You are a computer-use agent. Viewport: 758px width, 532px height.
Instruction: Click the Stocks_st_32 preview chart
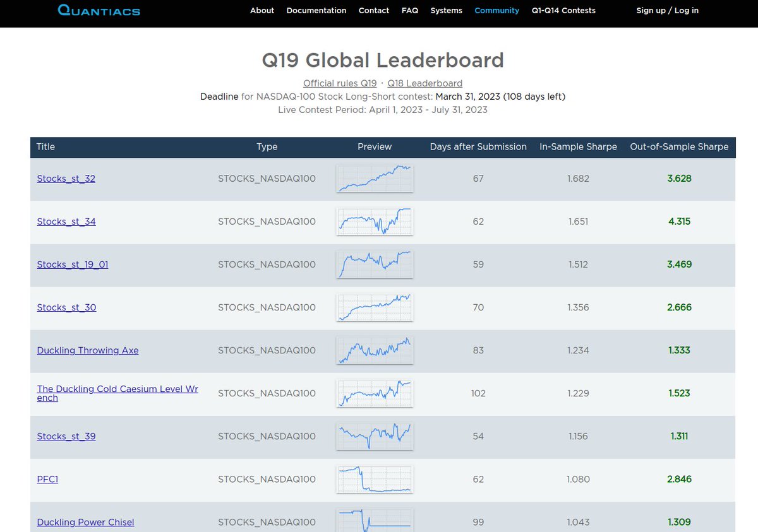point(375,179)
